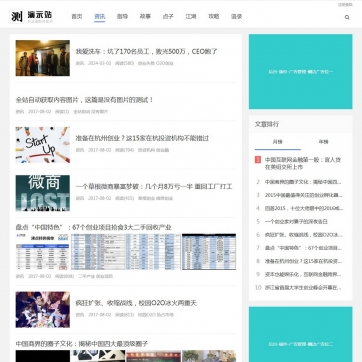Image resolution: width=362 pixels, height=362 pixels.
Task: Open rank 6 疯狂扩张 article in sidebar
Action: (303, 235)
